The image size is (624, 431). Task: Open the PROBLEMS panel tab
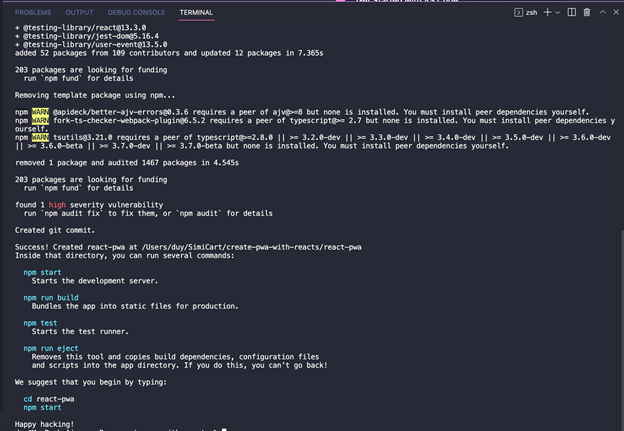[x=33, y=12]
